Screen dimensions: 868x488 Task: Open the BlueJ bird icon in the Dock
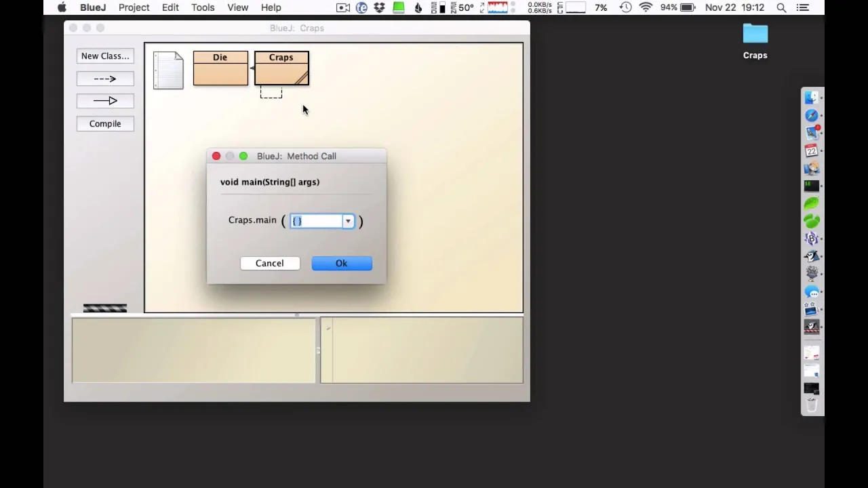(812, 256)
